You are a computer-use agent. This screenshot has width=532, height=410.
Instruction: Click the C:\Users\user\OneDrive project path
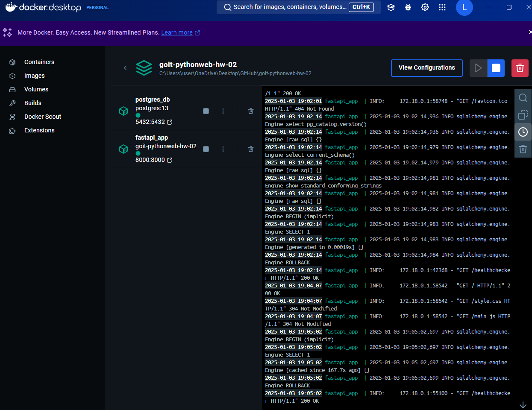pyautogui.click(x=235, y=73)
